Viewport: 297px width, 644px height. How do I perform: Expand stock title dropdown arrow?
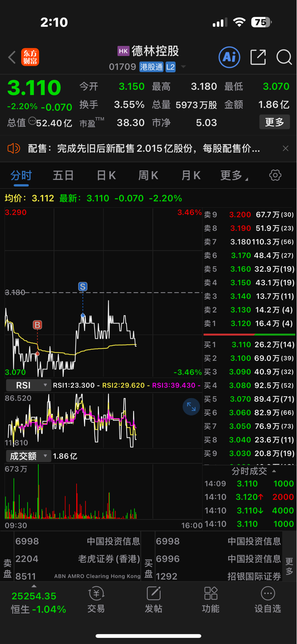183,67
